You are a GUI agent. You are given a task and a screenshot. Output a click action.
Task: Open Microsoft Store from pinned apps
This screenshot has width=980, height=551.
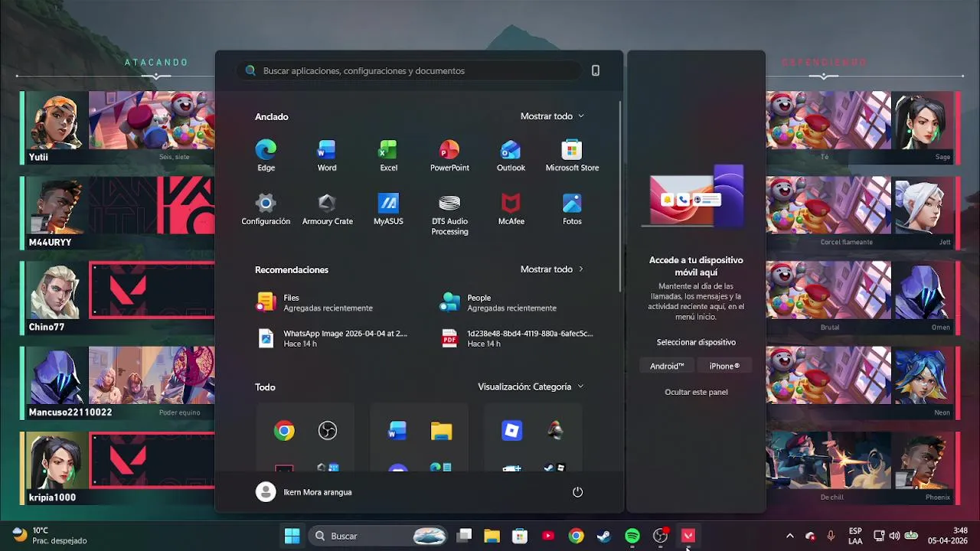point(572,155)
